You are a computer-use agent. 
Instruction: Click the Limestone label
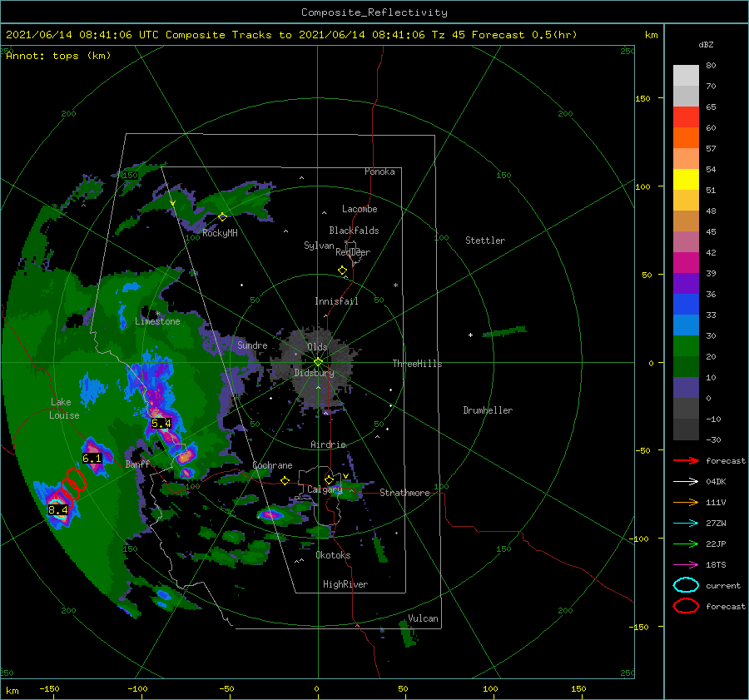[157, 321]
